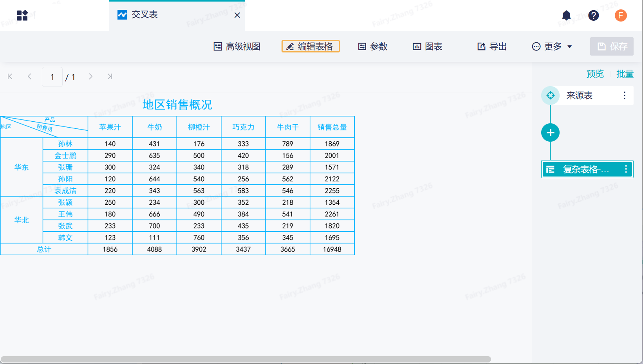Go to the next page
Screen dimensions: 643x364
point(90,77)
